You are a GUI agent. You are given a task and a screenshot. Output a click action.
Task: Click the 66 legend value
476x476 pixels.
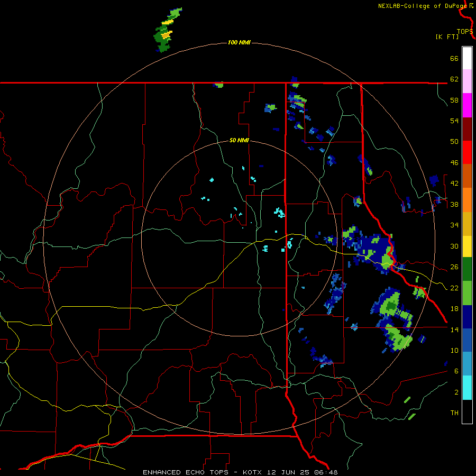click(x=454, y=58)
